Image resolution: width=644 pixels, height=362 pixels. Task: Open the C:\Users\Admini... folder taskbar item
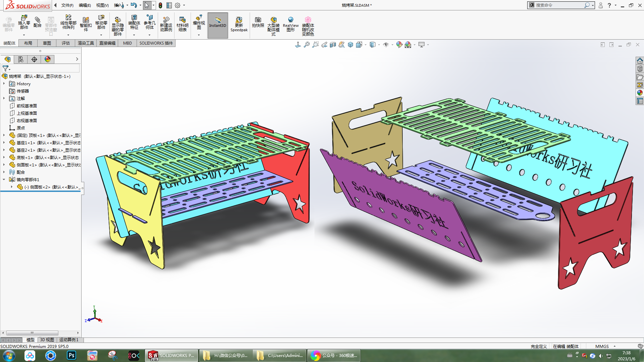(x=280, y=356)
